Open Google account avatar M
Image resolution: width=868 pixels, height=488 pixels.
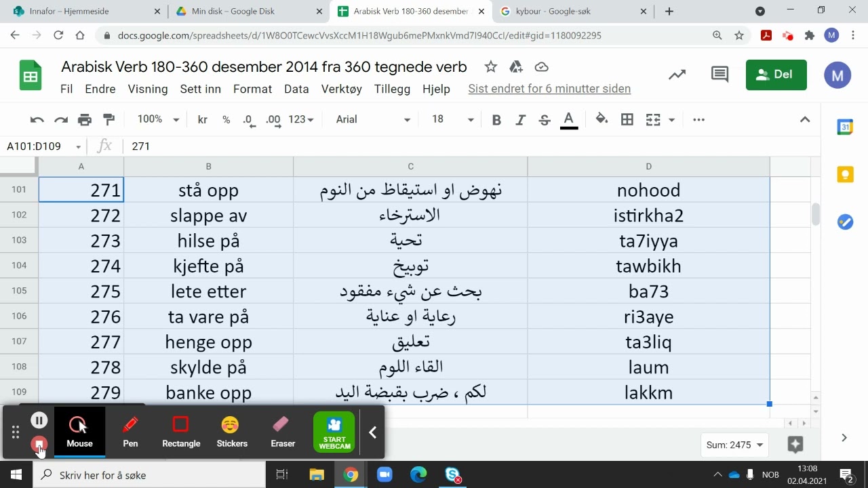pos(837,75)
